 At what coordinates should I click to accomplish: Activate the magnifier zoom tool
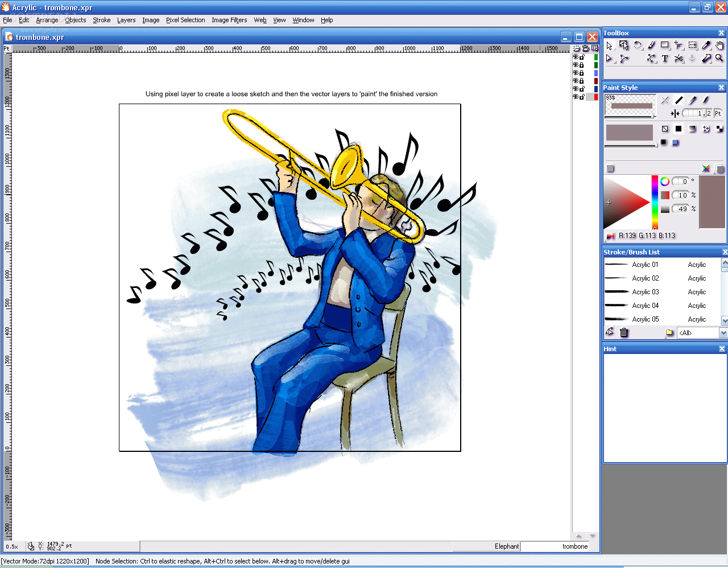coord(720,59)
